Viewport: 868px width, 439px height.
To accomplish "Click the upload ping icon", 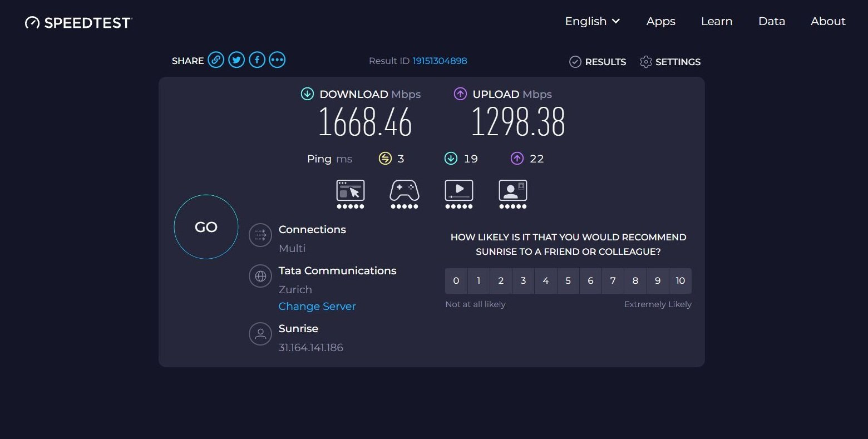I will 517,159.
